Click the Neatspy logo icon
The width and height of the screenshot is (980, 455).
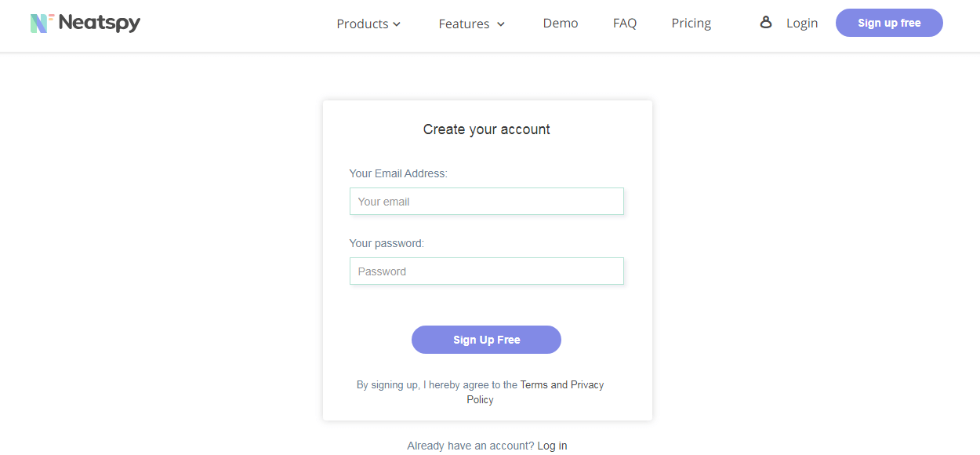click(x=40, y=24)
